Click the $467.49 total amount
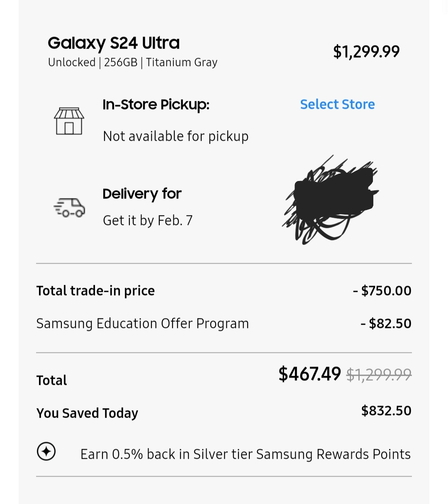448x504 pixels. [309, 374]
